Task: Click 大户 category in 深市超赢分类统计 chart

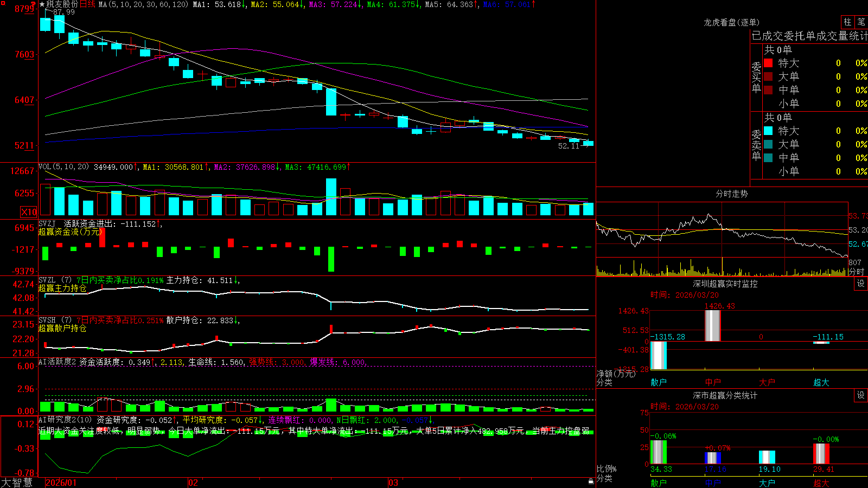Action: coord(767,483)
